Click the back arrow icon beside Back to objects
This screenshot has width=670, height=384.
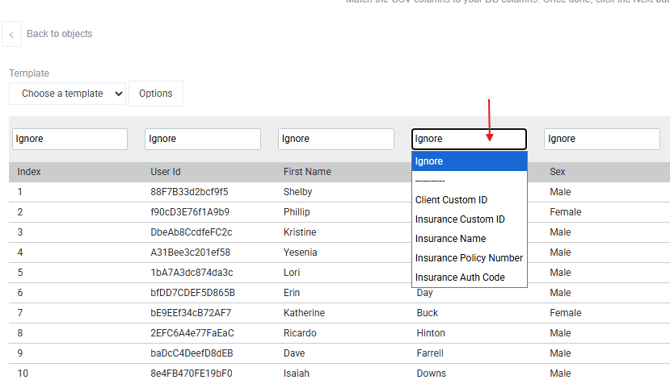tap(12, 34)
